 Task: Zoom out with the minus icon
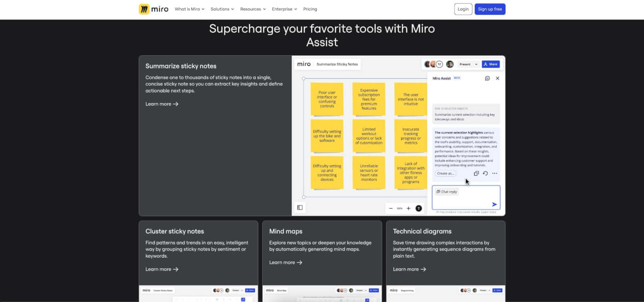(x=391, y=208)
